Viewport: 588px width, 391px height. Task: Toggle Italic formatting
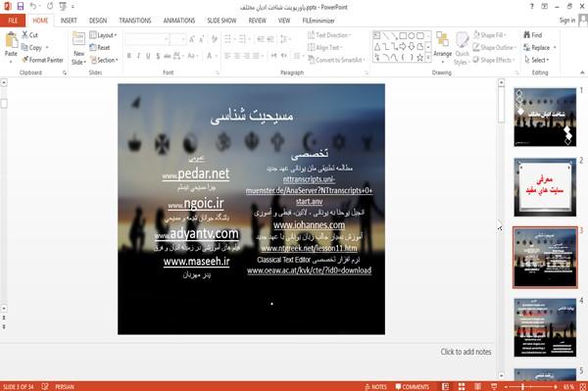pyautogui.click(x=138, y=56)
